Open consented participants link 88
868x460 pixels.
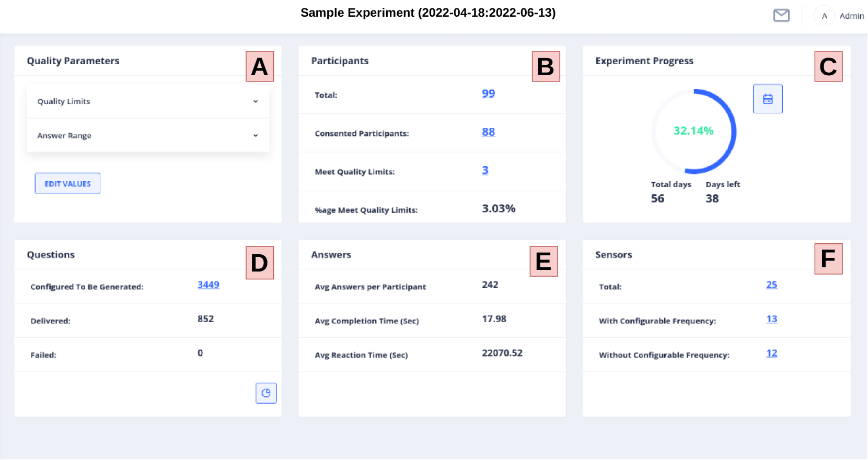[488, 132]
